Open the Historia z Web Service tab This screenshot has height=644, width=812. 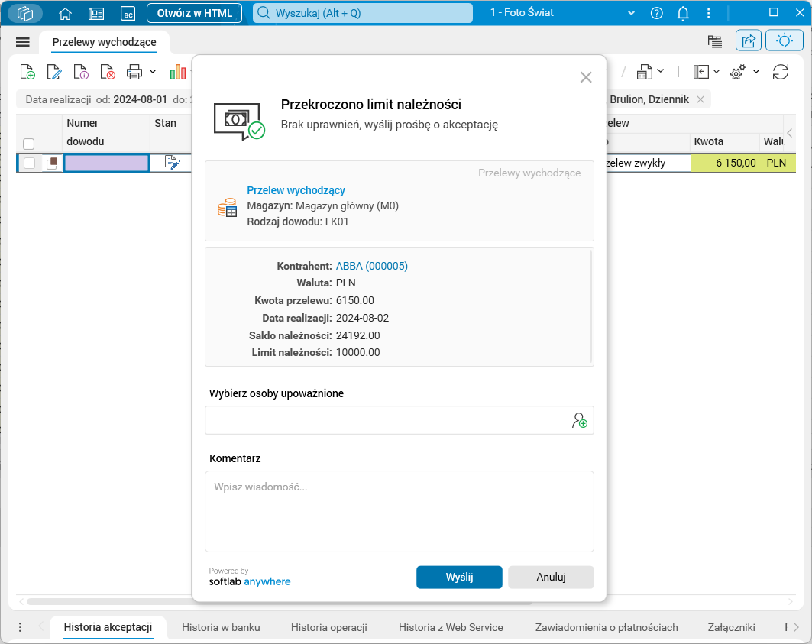pyautogui.click(x=451, y=627)
